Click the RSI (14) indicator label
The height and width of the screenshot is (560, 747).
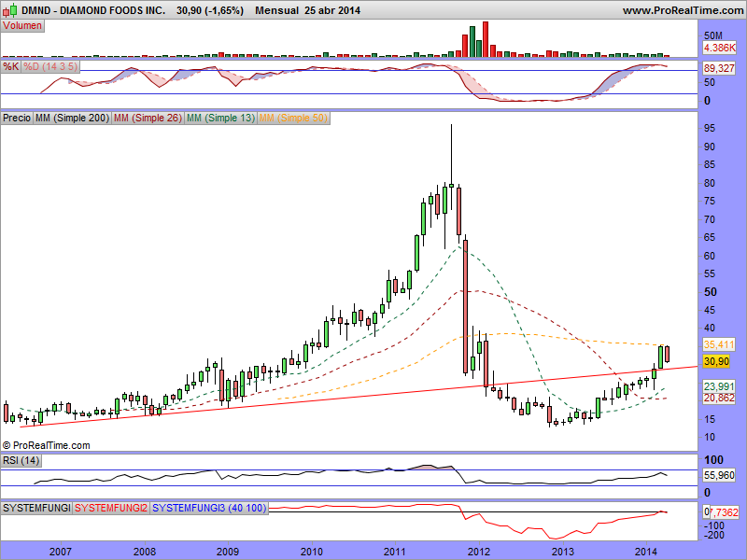point(21,460)
